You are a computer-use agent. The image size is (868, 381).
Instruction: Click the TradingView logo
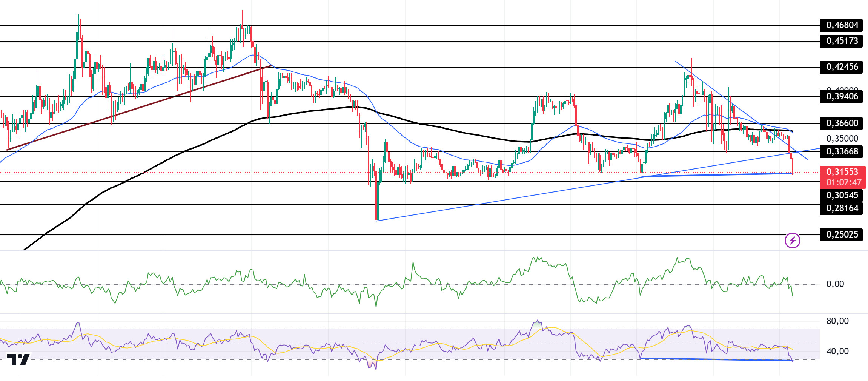tap(18, 359)
